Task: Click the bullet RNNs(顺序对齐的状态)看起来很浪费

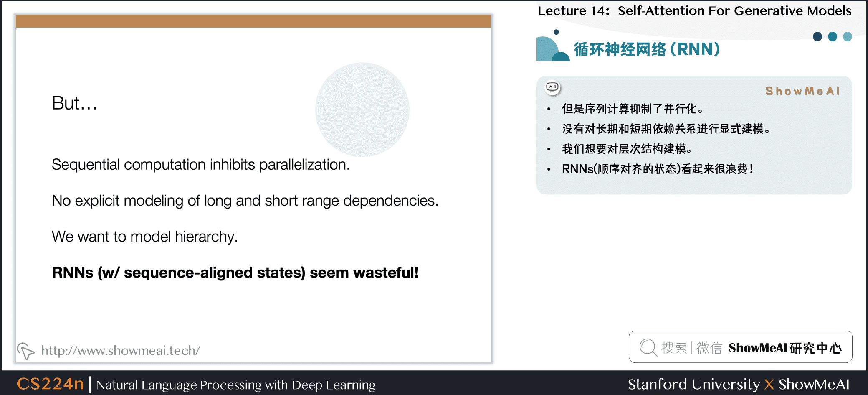Action: coord(658,169)
